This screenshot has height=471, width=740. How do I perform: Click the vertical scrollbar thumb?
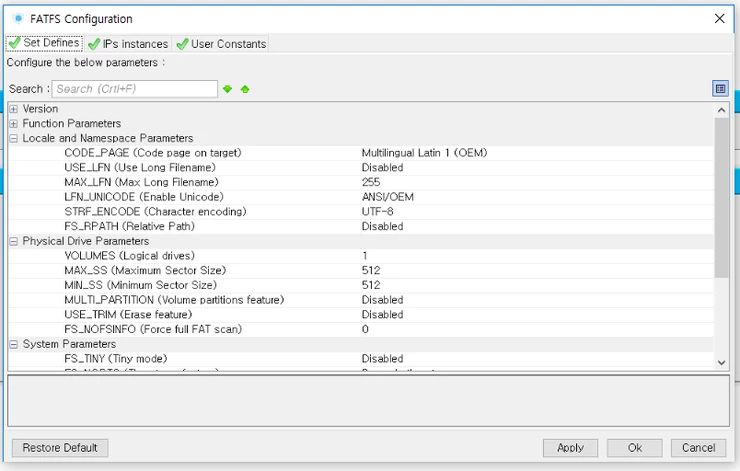(x=721, y=197)
